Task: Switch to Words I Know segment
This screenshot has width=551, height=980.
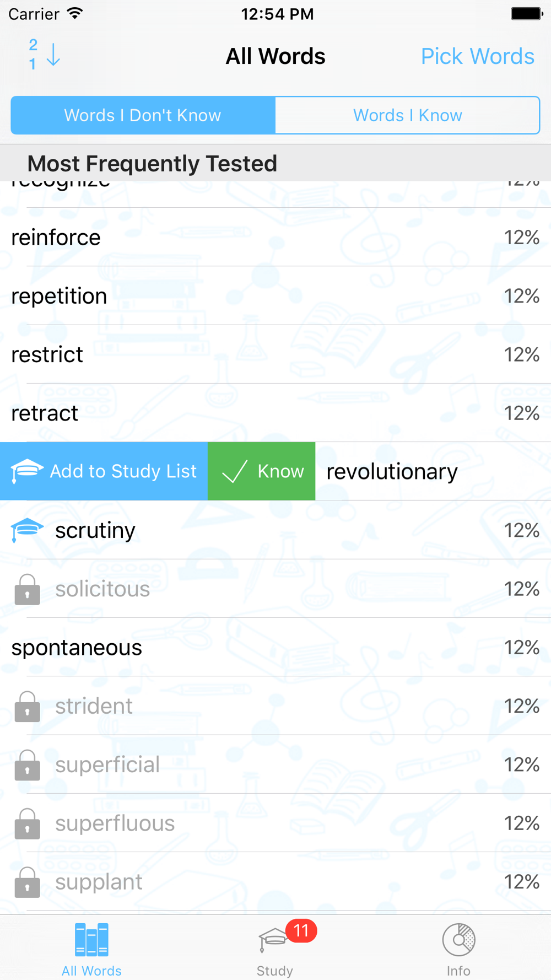Action: click(x=408, y=115)
